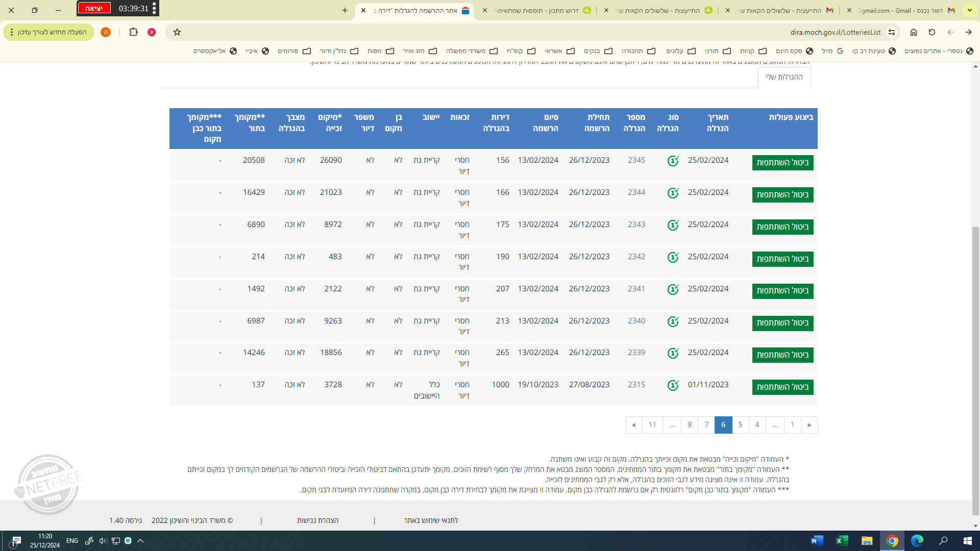
Task: Click the lottery type icon for lottery 2345
Action: [673, 161]
